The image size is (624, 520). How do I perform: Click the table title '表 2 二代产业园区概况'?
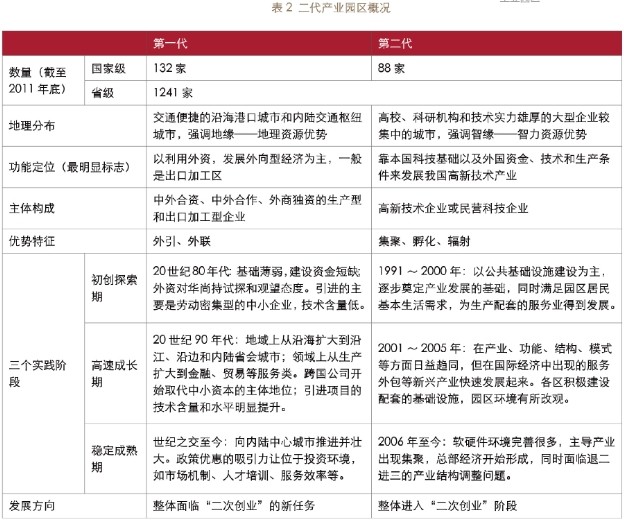pos(331,8)
